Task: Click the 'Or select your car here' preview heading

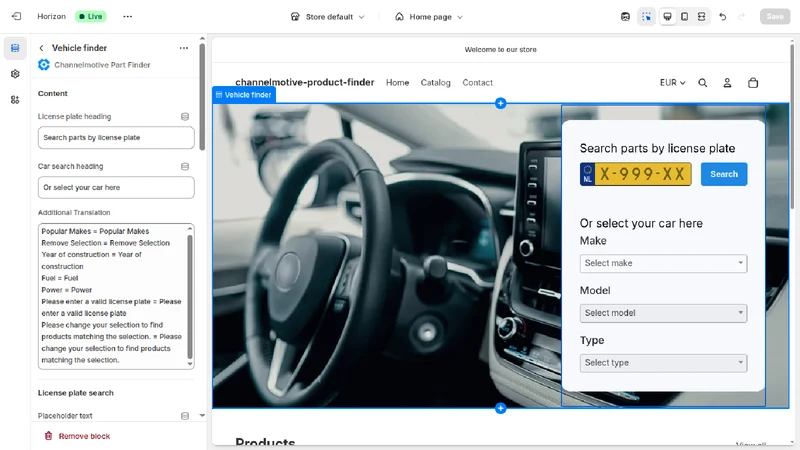Action: click(x=641, y=223)
